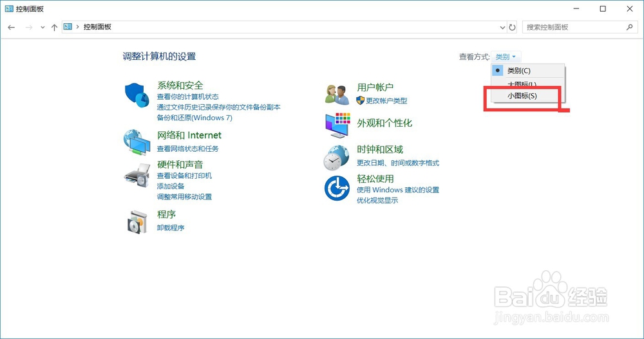
Task: Click 更改日期、时间或数字格式 link
Action: 398,163
